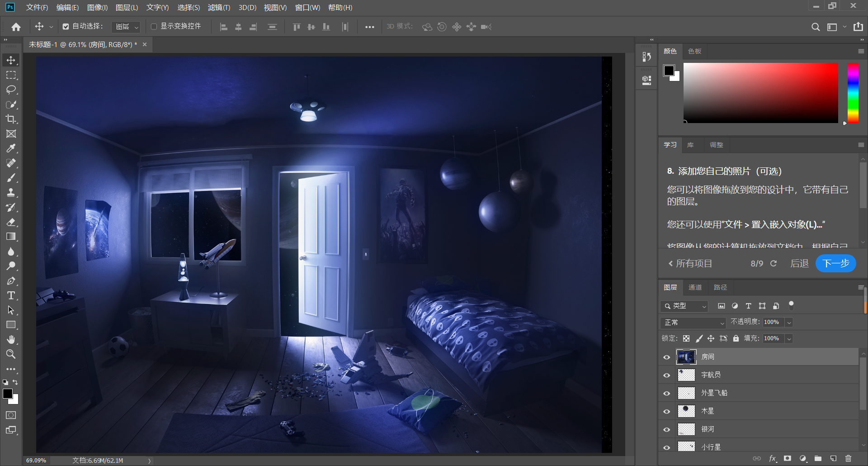Switch to the 色板 tab
868x466 pixels.
click(x=694, y=51)
